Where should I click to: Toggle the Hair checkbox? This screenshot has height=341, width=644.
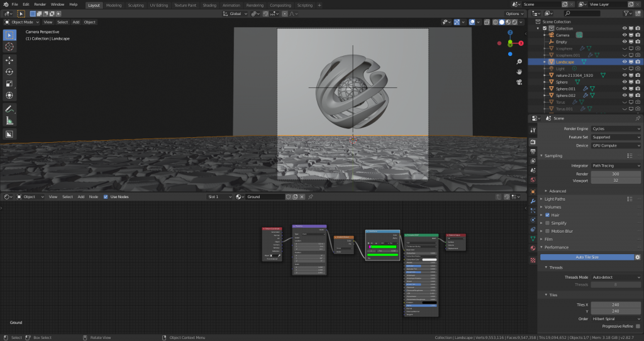[548, 215]
